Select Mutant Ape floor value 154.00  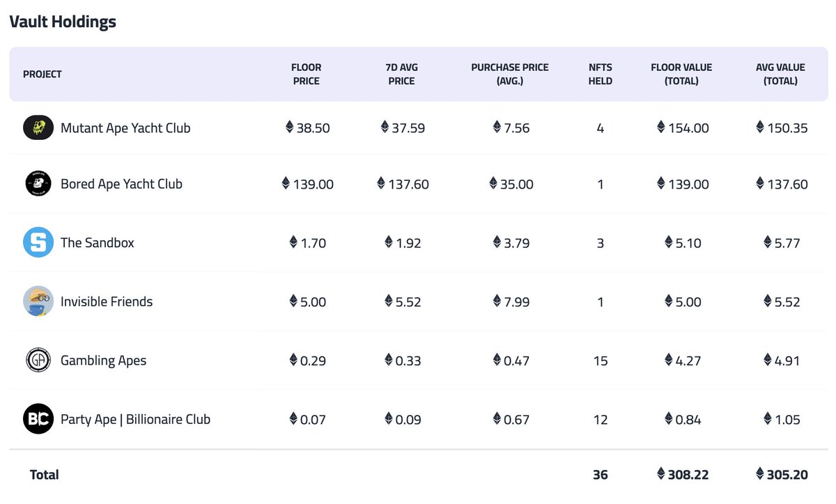[683, 128]
